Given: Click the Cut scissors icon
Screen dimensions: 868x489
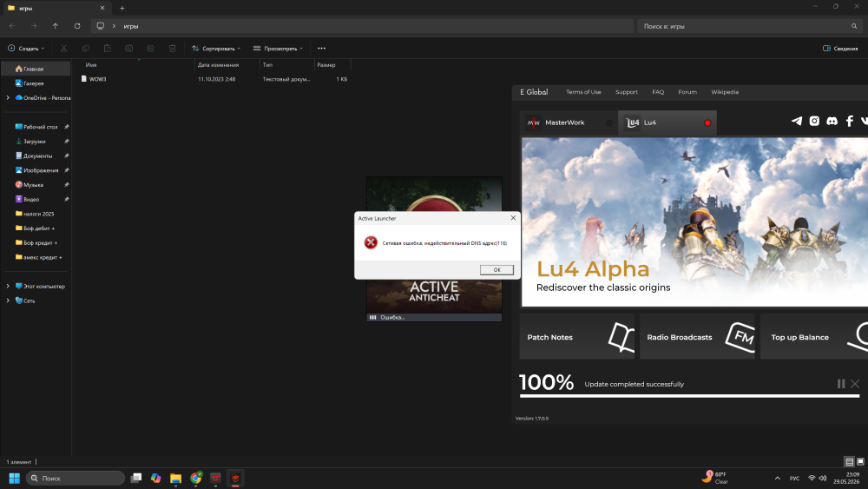Looking at the screenshot, I should tap(63, 48).
